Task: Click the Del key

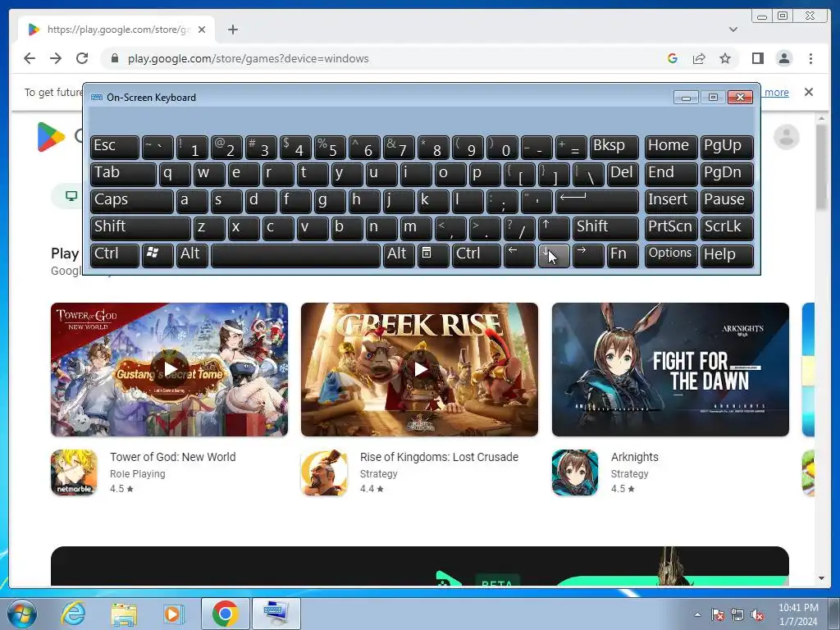Action: [x=623, y=174]
